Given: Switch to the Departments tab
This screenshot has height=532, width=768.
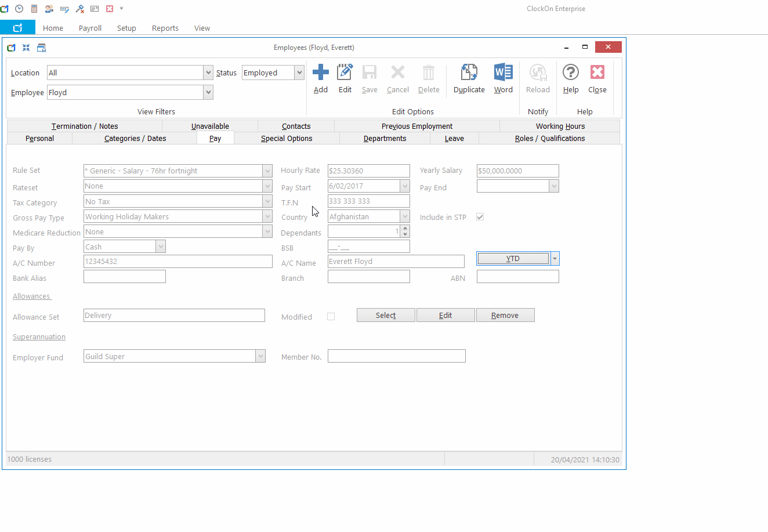Looking at the screenshot, I should pyautogui.click(x=385, y=138).
